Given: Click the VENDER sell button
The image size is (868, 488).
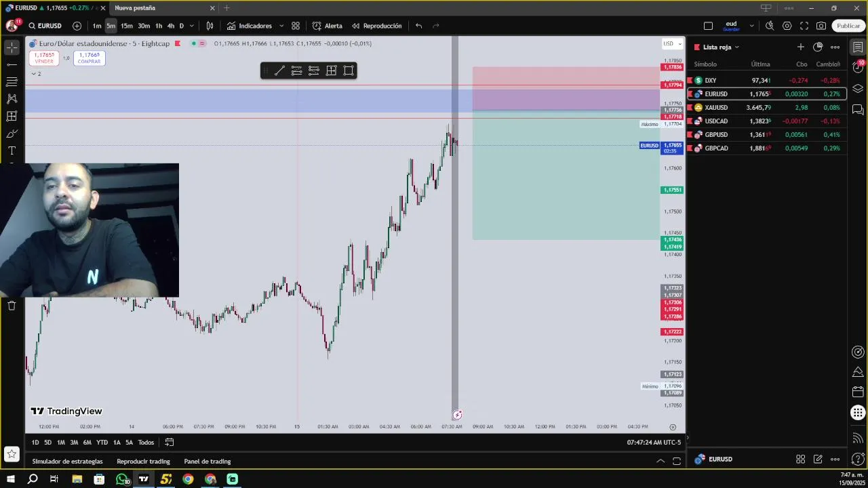Looking at the screenshot, I should [43, 58].
